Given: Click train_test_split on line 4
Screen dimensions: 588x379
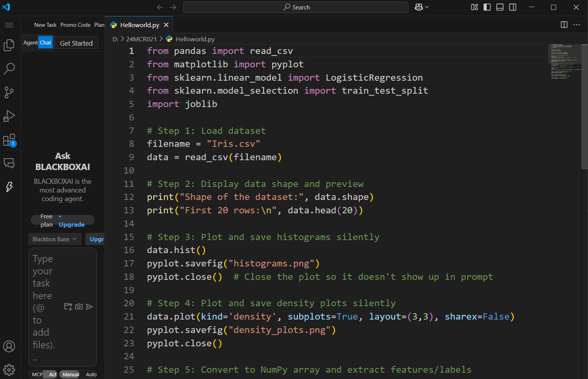Looking at the screenshot, I should [x=385, y=91].
